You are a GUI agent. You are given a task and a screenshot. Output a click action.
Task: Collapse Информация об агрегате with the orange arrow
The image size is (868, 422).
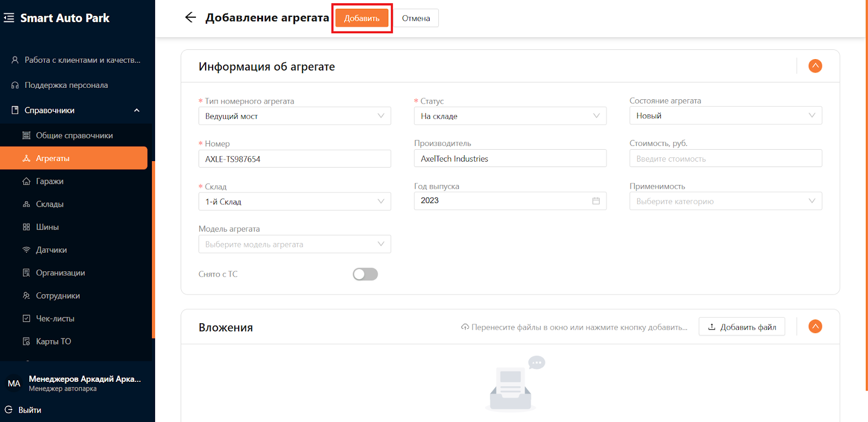815,66
